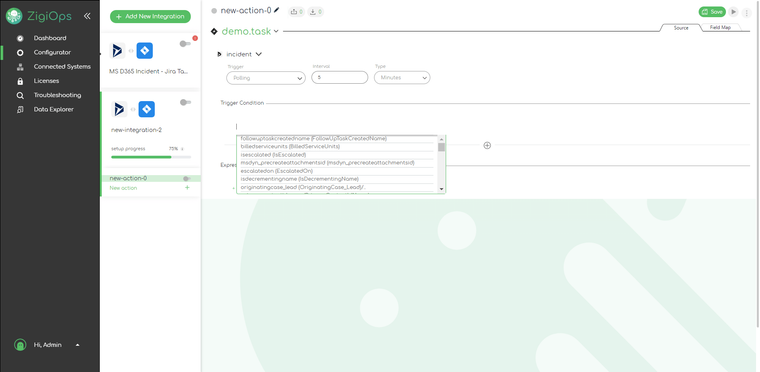760x372 pixels.
Task: Expand setup progress 75% arrow
Action: tap(183, 149)
